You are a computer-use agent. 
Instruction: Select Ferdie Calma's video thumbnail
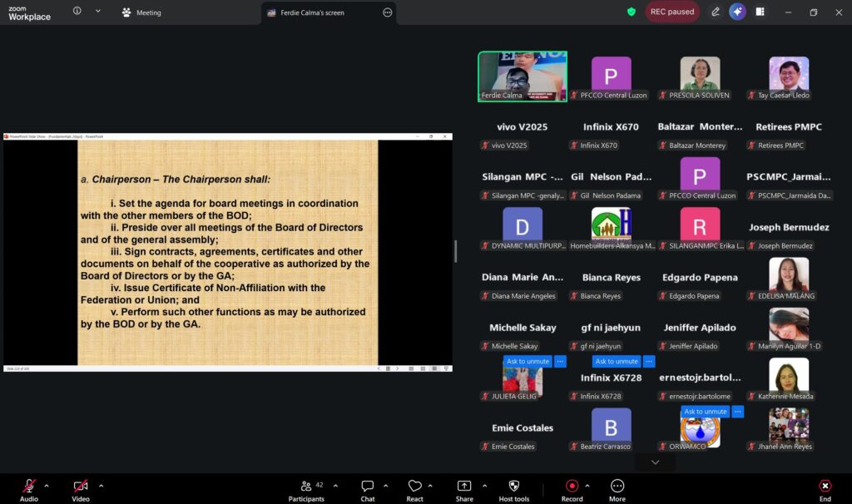(522, 77)
